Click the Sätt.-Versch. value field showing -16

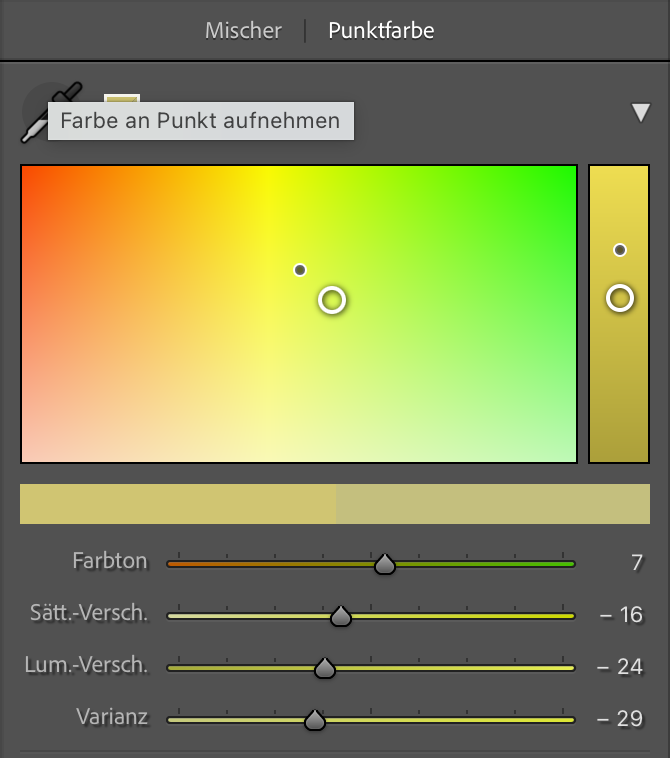point(621,615)
